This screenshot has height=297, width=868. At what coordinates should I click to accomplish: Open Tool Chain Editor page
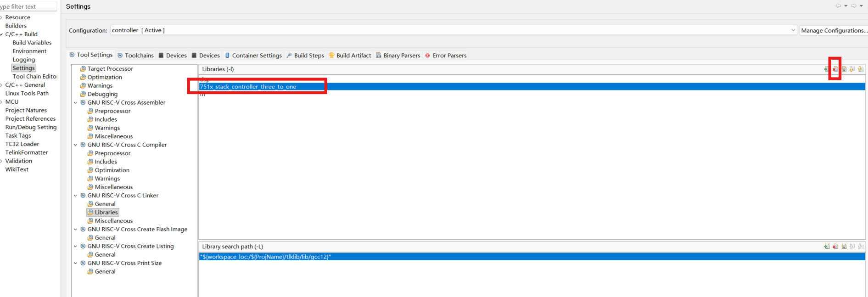tap(35, 76)
